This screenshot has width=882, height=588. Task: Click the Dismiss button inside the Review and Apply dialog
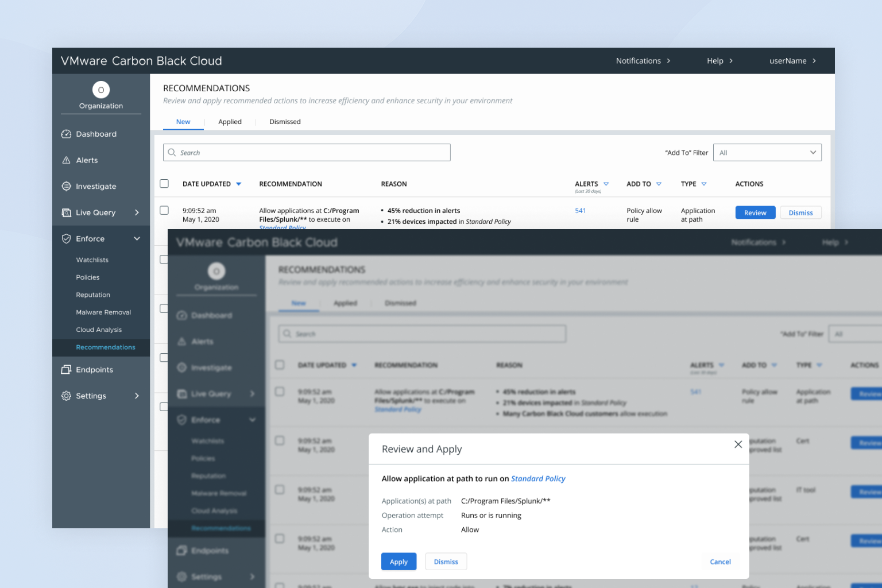(x=446, y=562)
